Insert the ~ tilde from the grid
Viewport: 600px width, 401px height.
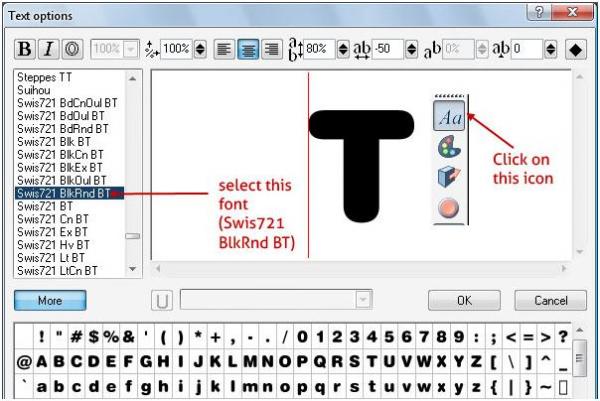(545, 387)
